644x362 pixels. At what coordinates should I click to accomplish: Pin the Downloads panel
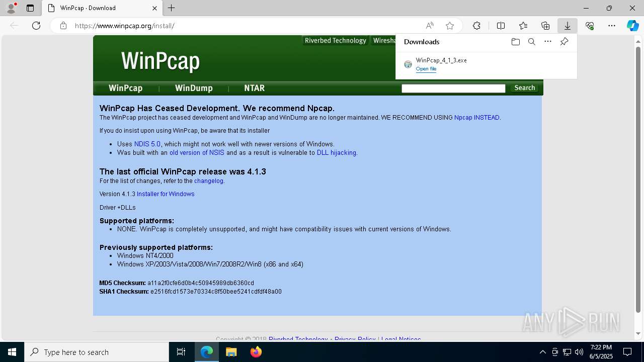point(564,42)
